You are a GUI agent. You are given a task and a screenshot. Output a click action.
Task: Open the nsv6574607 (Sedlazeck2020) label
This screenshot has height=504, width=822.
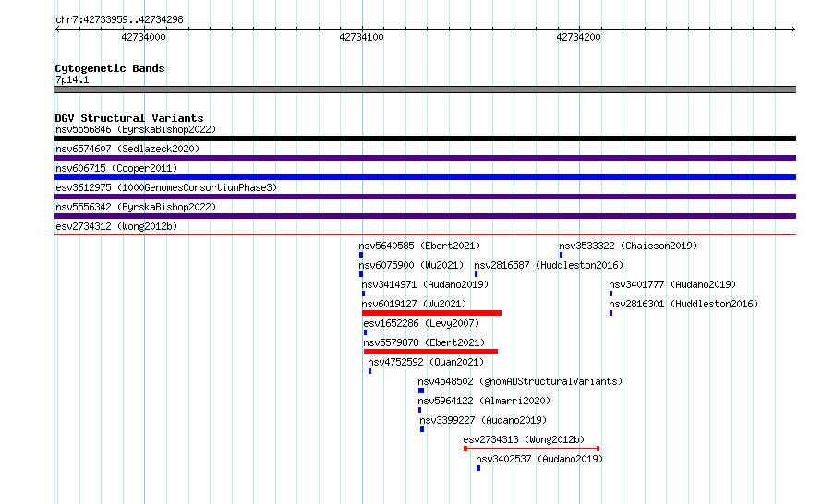click(127, 149)
